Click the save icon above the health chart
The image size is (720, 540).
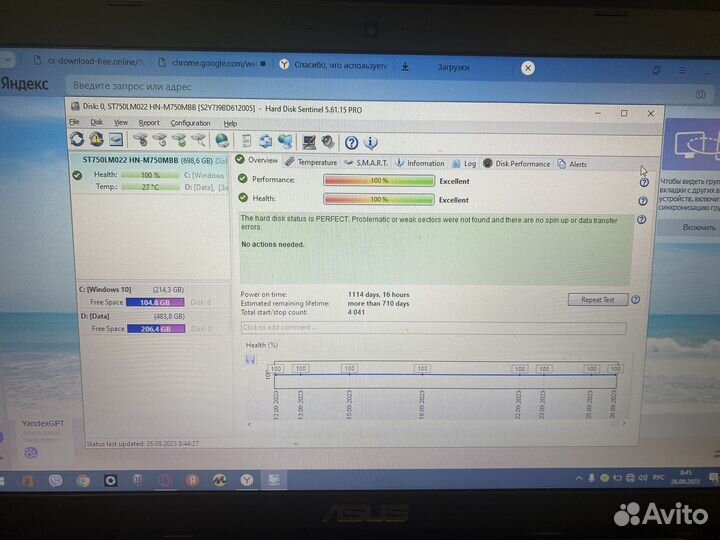click(250, 360)
